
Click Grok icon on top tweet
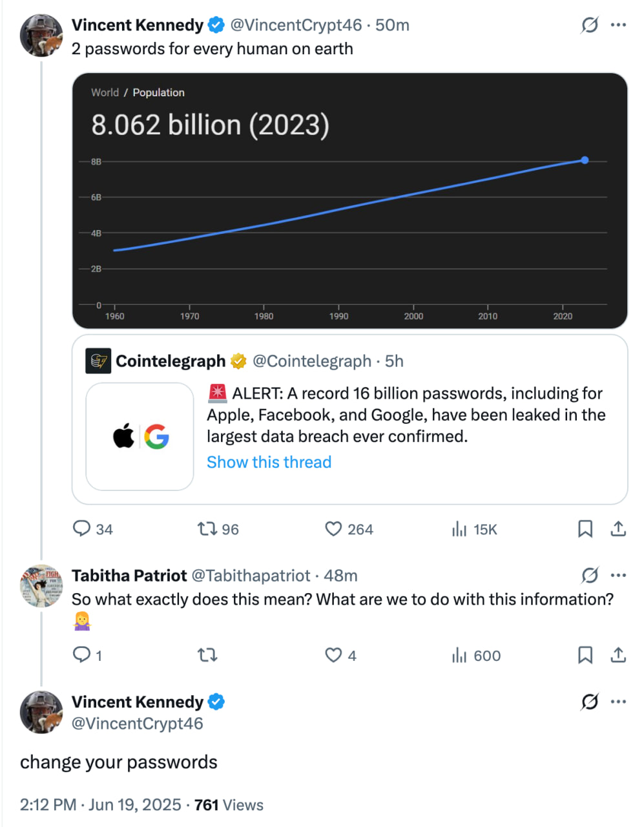tap(589, 25)
